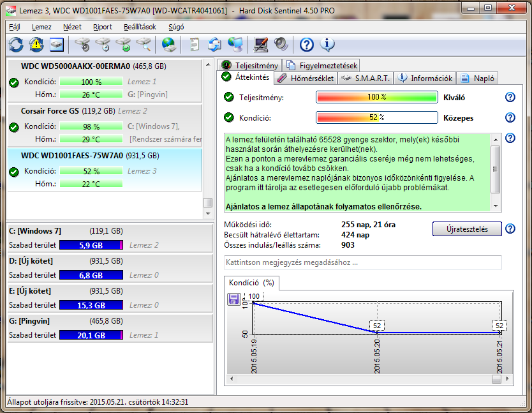The width and height of the screenshot is (532, 413).
Task: Open the Lemez menu
Action: 41,27
